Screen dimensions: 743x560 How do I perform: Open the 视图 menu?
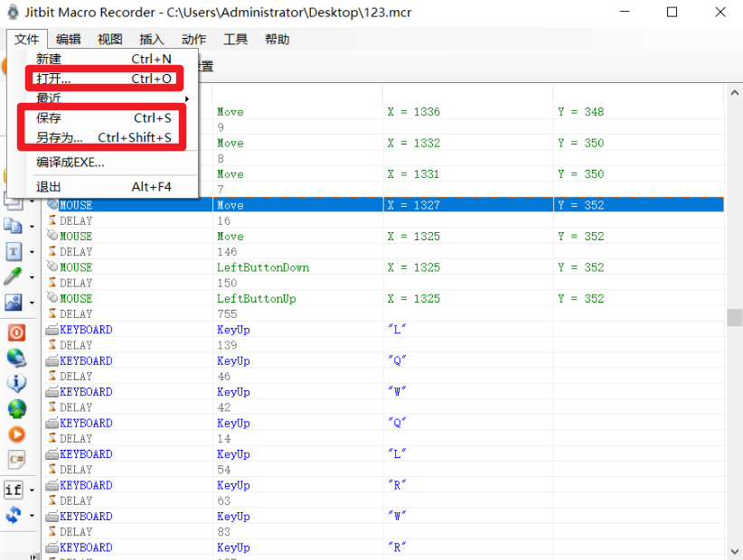pos(110,39)
